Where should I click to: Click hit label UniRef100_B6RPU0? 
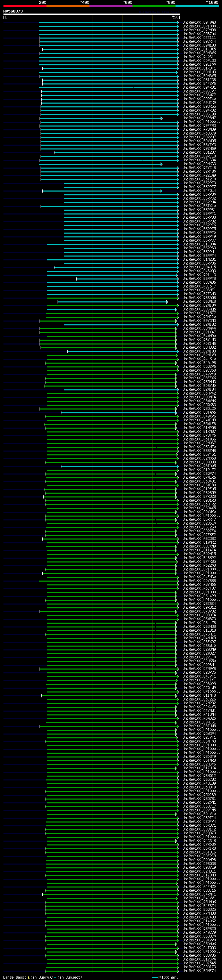coord(199,194)
